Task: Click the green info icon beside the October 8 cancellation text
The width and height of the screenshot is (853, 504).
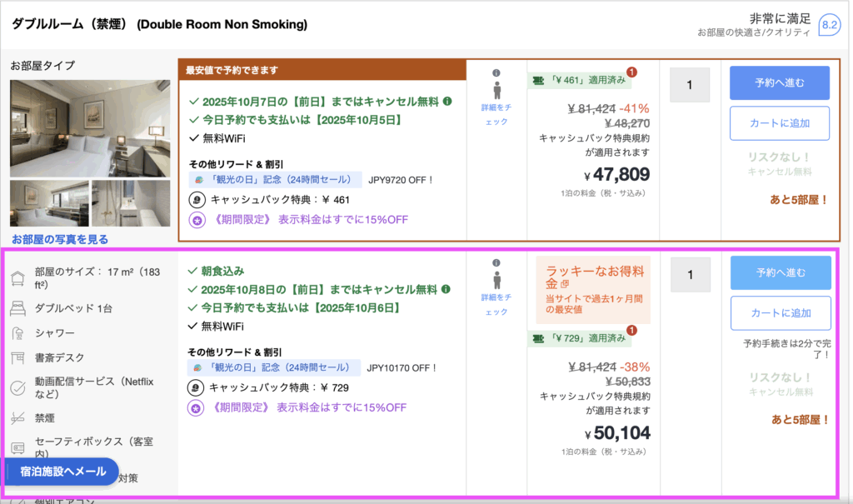Action: point(447,289)
